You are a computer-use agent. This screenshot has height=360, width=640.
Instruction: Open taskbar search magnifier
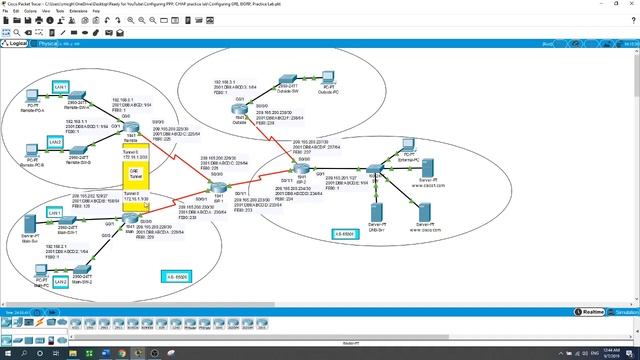(24, 353)
